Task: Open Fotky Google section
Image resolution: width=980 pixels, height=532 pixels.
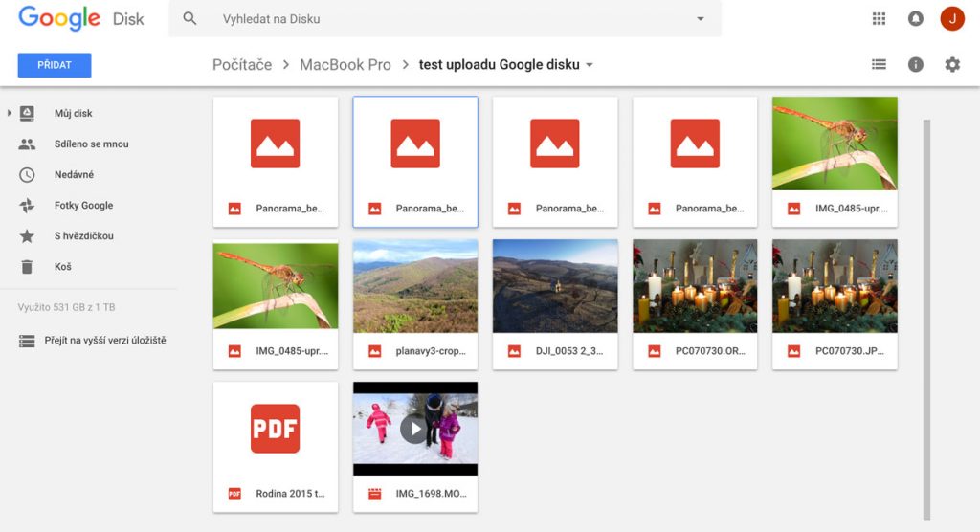Action: click(83, 206)
